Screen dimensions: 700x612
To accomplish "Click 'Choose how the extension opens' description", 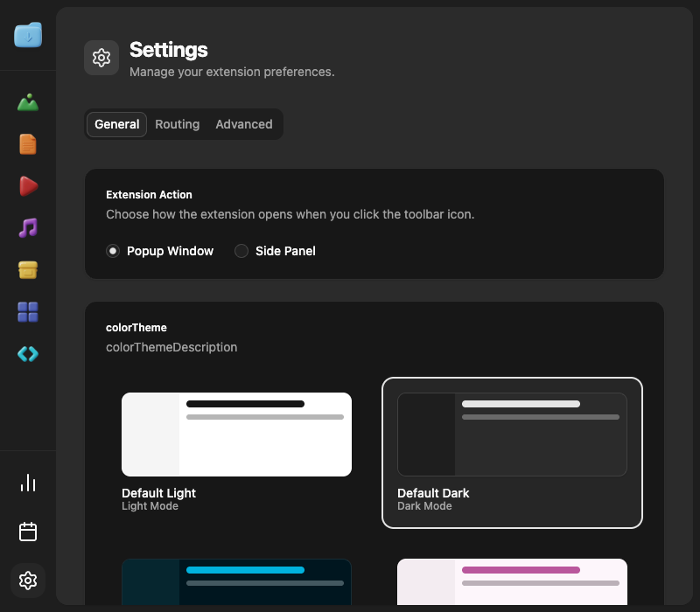I will tap(290, 214).
